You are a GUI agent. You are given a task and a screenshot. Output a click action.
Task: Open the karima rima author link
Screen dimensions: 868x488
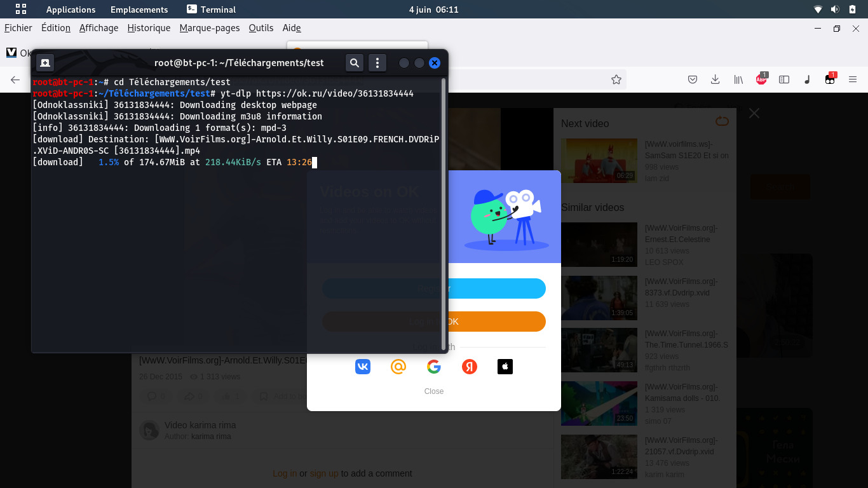pyautogui.click(x=211, y=437)
